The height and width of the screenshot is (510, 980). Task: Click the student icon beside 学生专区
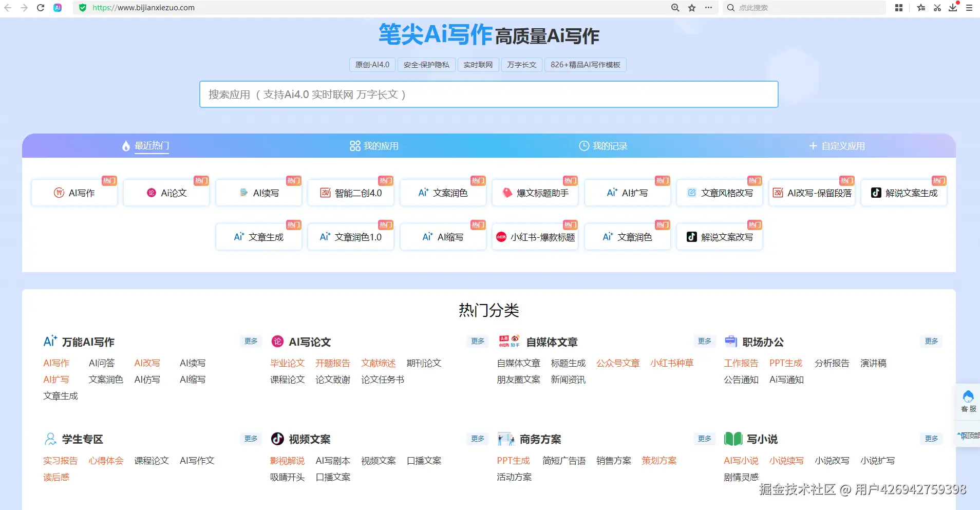click(50, 439)
